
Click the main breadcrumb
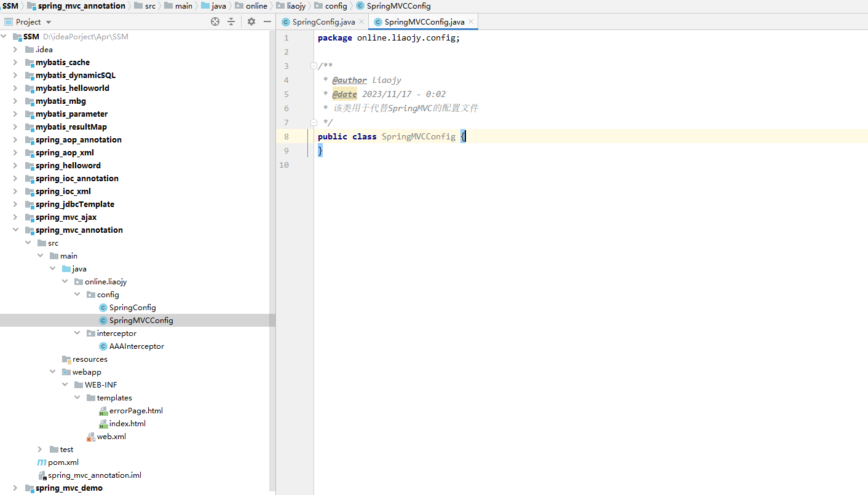pos(178,6)
